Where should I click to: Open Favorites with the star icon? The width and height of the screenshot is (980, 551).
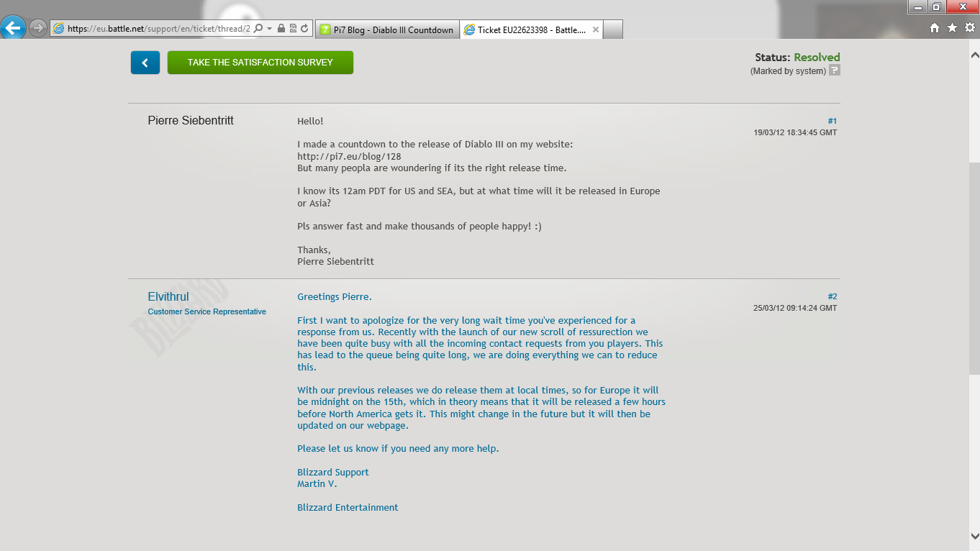click(952, 28)
